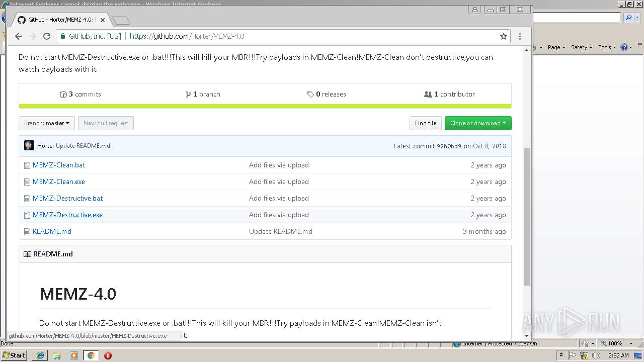Click 'Update README.md' in the README.md row
The height and width of the screenshot is (362, 644).
[x=281, y=231]
